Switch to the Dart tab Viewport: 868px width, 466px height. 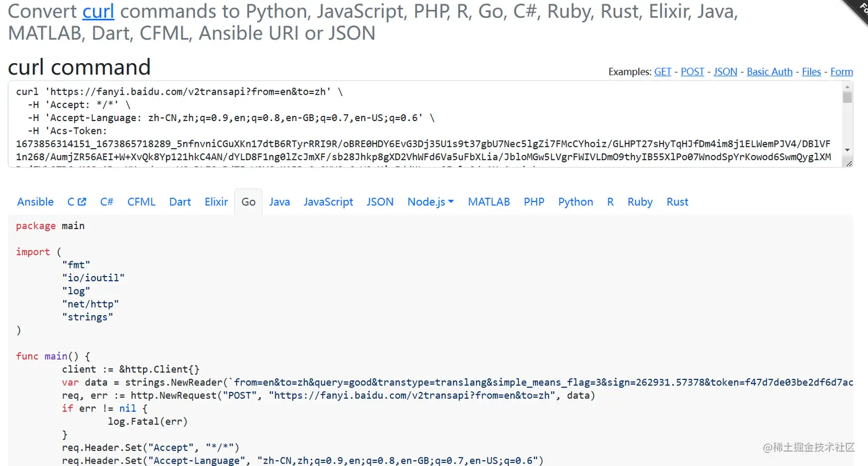pos(180,202)
